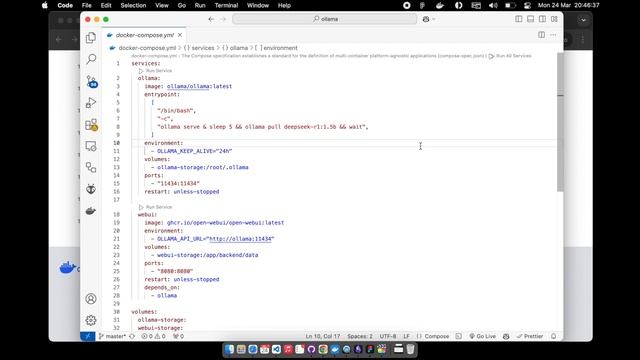Go back with the navigation arrow

[211, 19]
